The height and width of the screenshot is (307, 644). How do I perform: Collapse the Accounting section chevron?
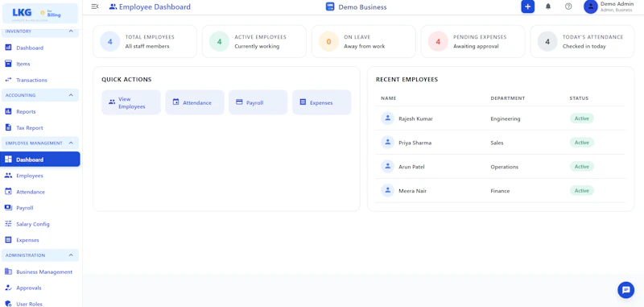pos(71,95)
